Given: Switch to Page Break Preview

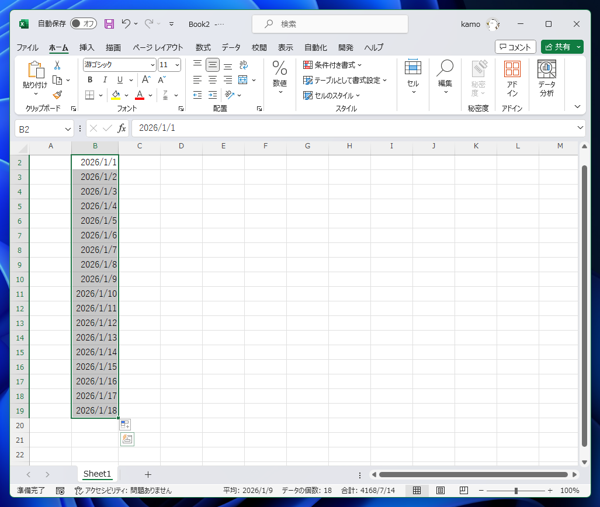Looking at the screenshot, I should [464, 490].
